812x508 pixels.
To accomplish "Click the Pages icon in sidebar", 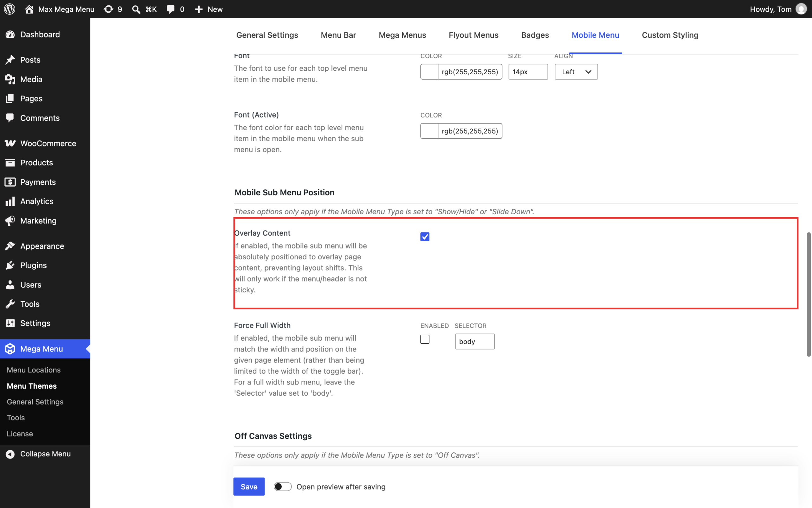I will 10,98.
